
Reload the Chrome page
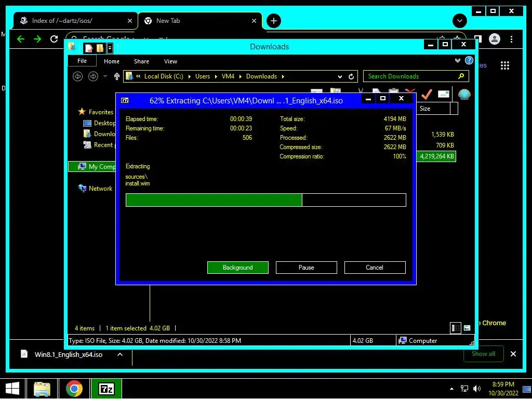click(x=54, y=39)
